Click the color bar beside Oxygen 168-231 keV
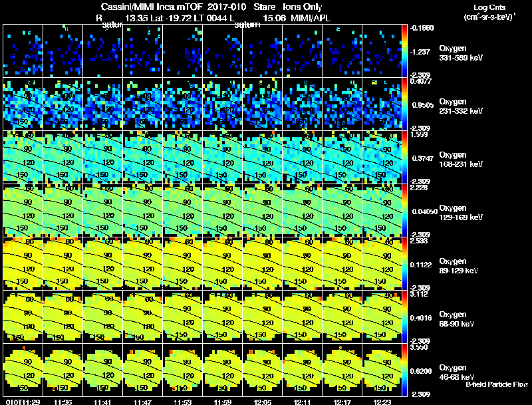532x405 pixels. (404, 158)
